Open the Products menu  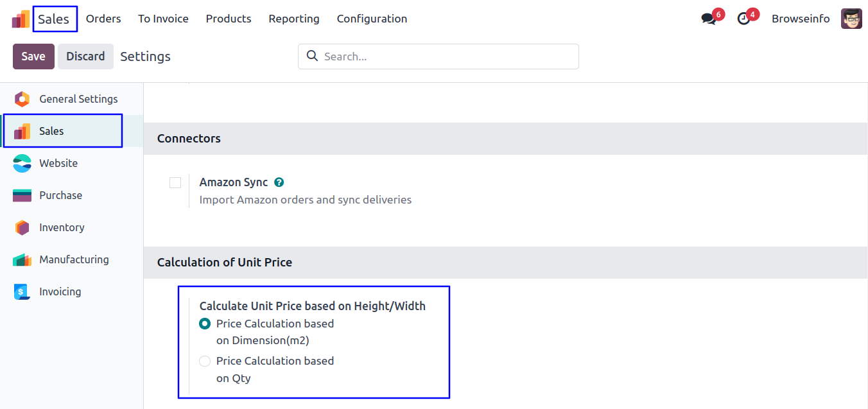pos(229,19)
